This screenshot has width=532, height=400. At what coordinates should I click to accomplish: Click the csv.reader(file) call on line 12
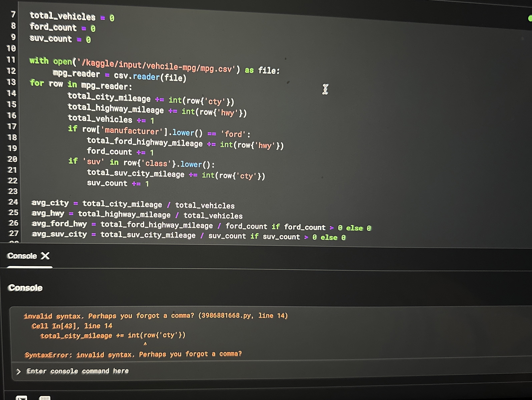pos(150,77)
